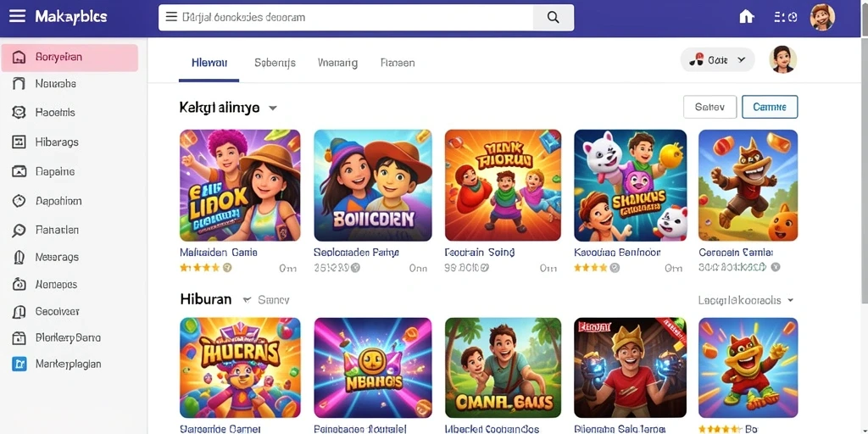The image size is (868, 434).
Task: Click the Dapehiom sidebar icon
Action: tap(19, 202)
